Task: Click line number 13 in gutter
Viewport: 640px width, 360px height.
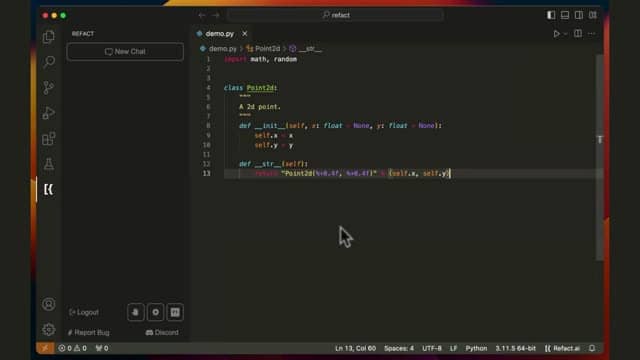Action: [x=207, y=173]
